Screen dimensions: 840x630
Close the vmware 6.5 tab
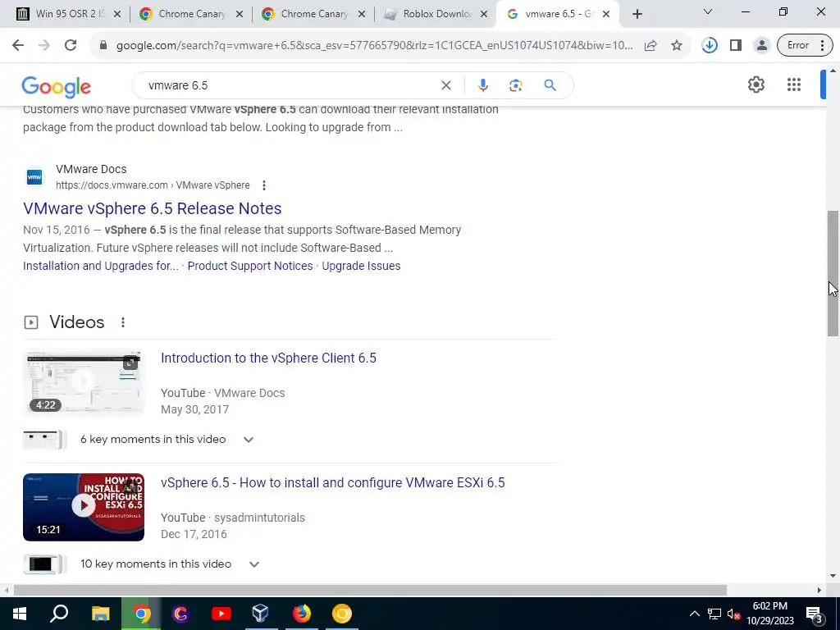[x=606, y=15]
